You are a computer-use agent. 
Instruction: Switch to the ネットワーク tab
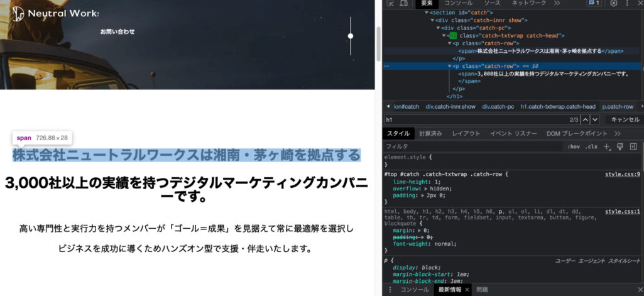point(528,3)
